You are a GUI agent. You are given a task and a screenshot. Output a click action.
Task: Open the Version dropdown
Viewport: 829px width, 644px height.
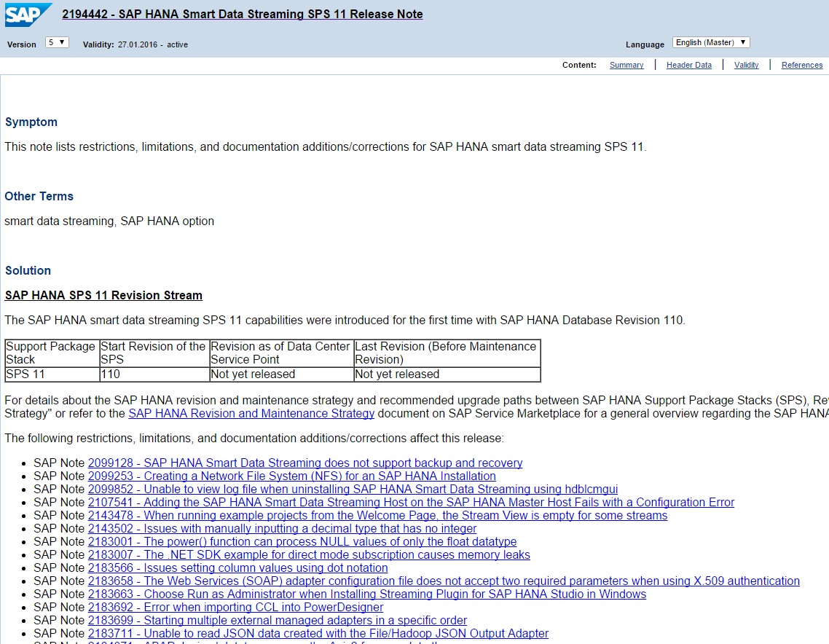pos(57,42)
